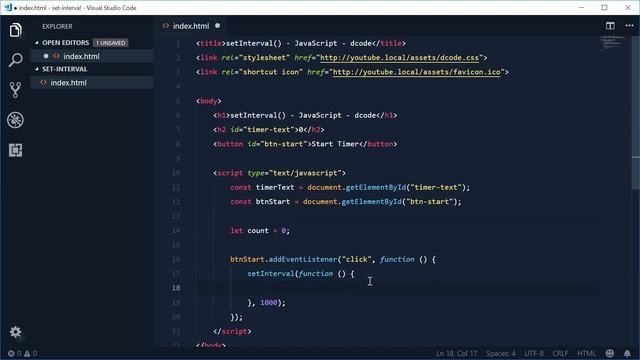Click the 1000 value on line 19

tap(269, 302)
